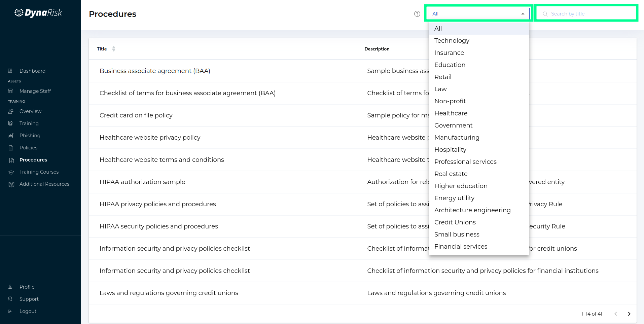
Task: Choose Architecture engineering from the list
Action: click(479, 210)
